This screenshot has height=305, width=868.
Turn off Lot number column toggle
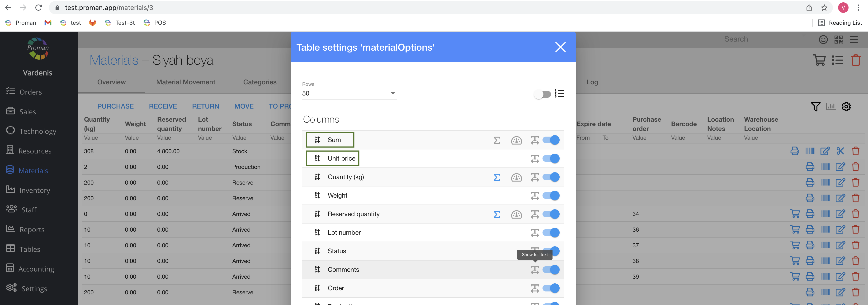(x=551, y=233)
